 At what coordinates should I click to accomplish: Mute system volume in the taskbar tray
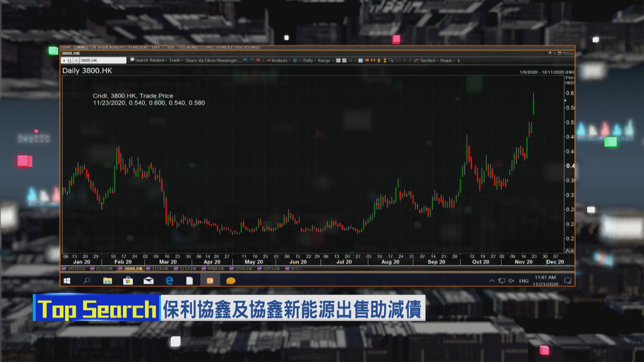pyautogui.click(x=511, y=281)
